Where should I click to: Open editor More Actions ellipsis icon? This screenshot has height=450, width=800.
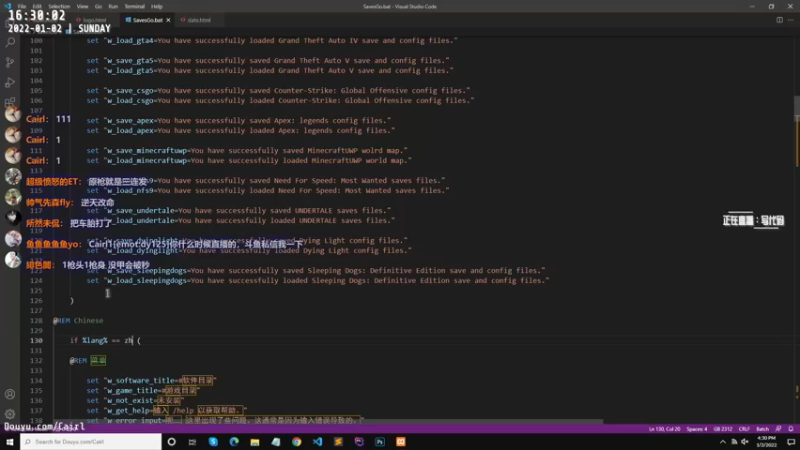[x=791, y=20]
